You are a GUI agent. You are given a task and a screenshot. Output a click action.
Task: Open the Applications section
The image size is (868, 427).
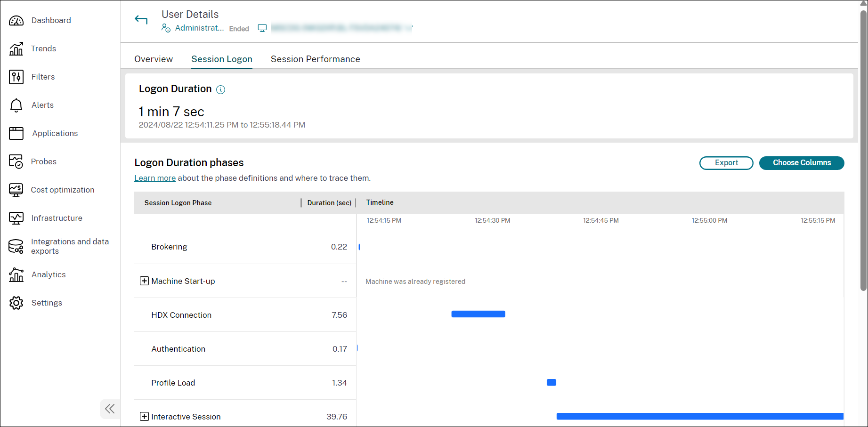click(x=55, y=133)
